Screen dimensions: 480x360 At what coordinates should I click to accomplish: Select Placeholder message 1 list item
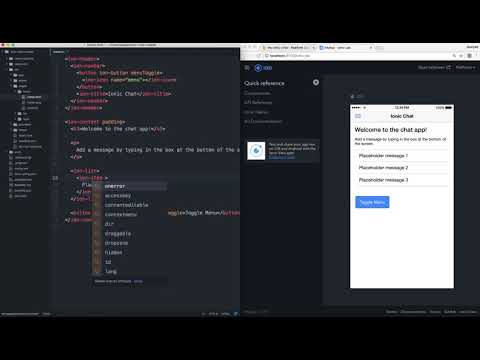coord(401,156)
